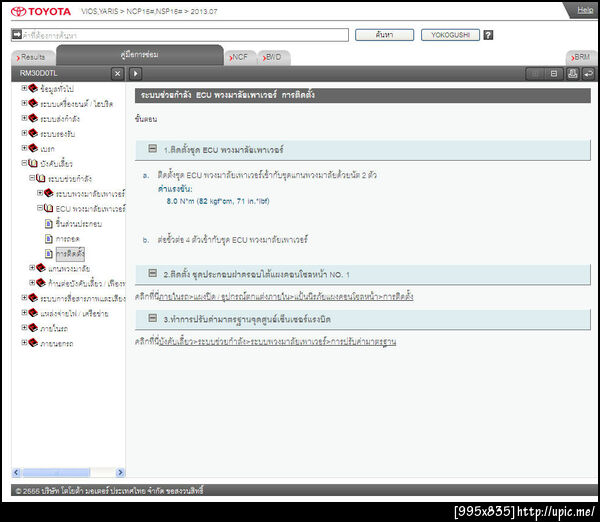
Task: Expand the เบรก tree node
Action: 24,148
